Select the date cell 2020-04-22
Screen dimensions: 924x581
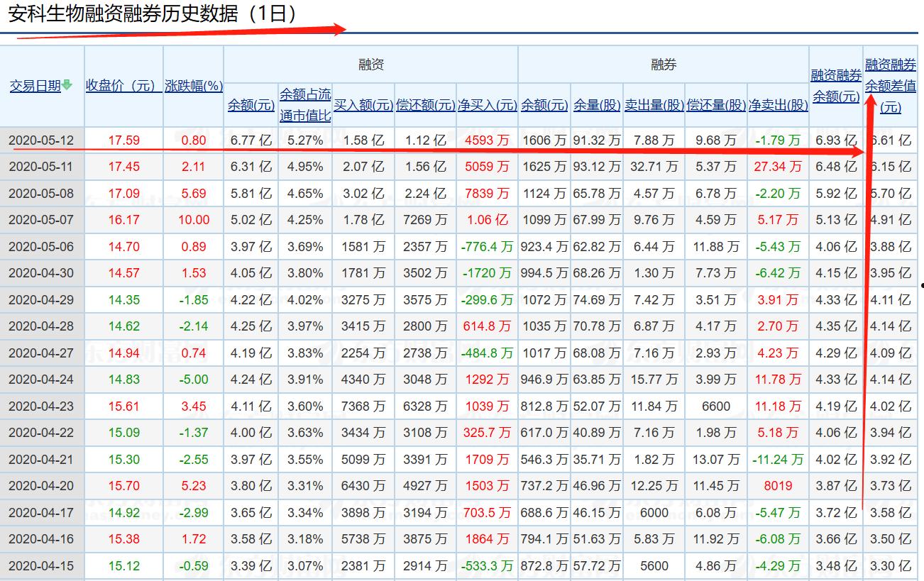point(41,433)
